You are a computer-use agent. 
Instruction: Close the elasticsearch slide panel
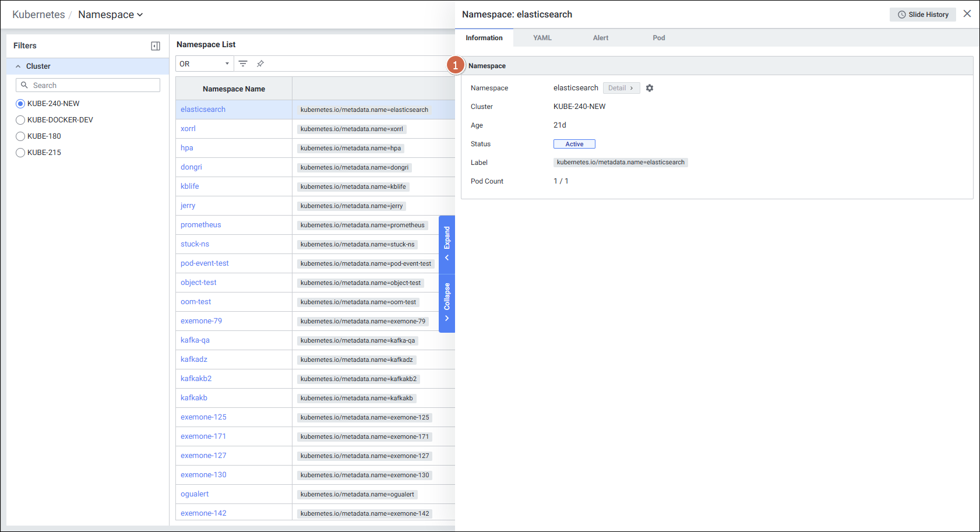pos(967,14)
